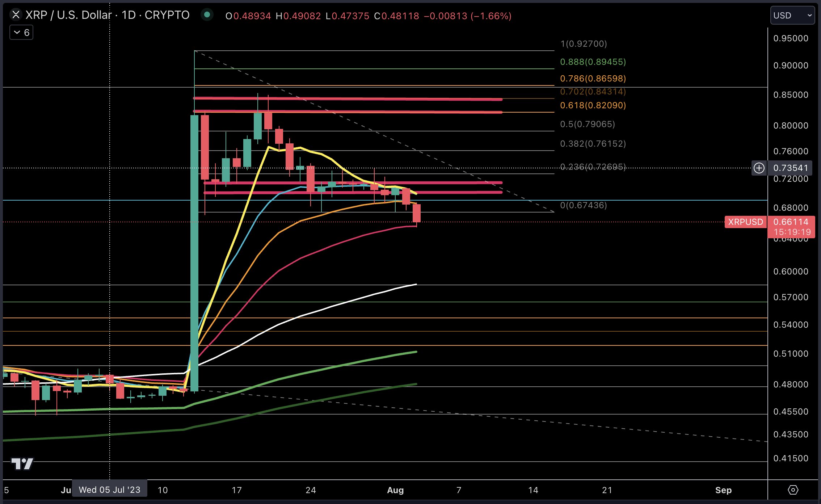Click the 14 date label on time axis
This screenshot has width=821, height=504.
click(x=533, y=490)
